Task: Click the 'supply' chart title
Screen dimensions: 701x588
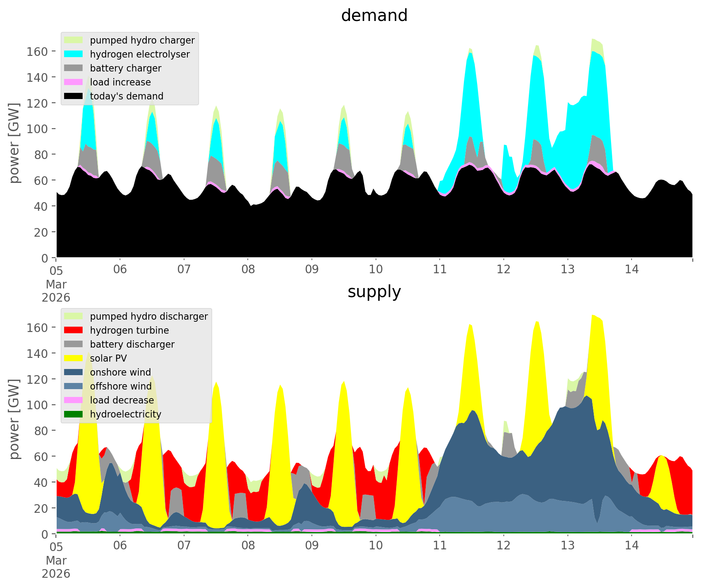Action: click(x=374, y=292)
